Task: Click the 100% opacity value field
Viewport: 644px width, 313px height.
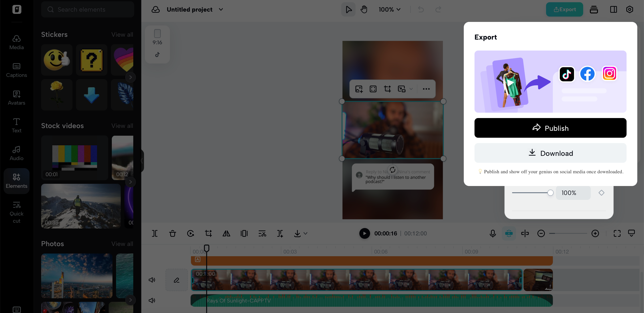Action: click(x=573, y=193)
